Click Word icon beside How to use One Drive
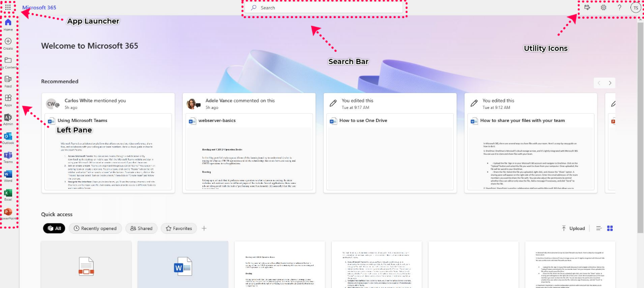Screen dimensions: 644x288 coord(333,121)
